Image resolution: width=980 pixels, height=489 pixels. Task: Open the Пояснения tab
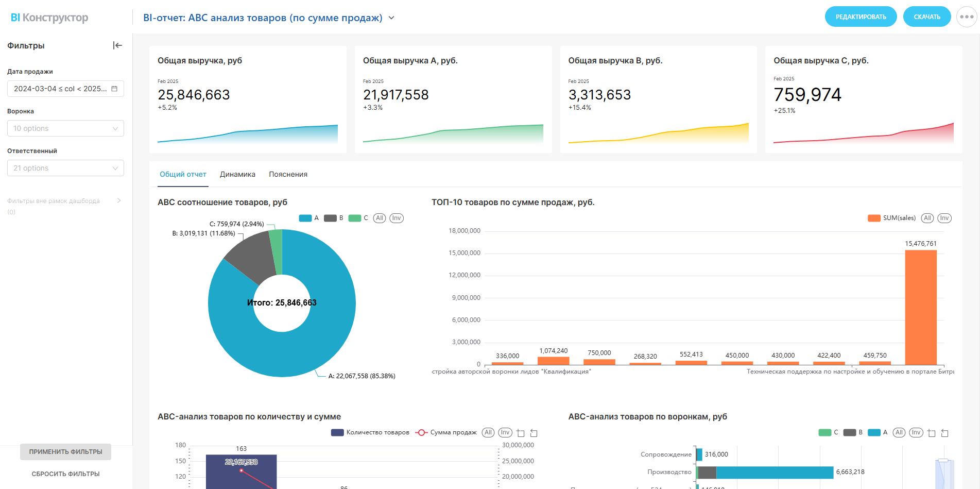288,174
